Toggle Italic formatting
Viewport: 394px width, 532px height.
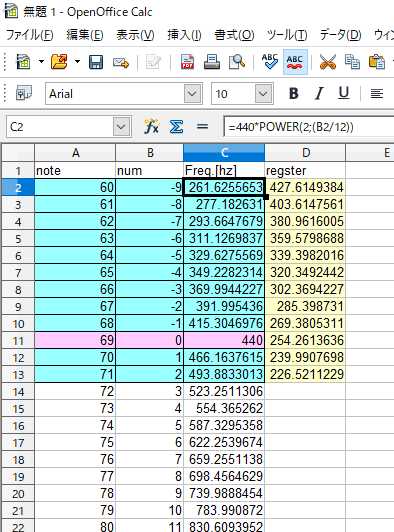(x=319, y=93)
